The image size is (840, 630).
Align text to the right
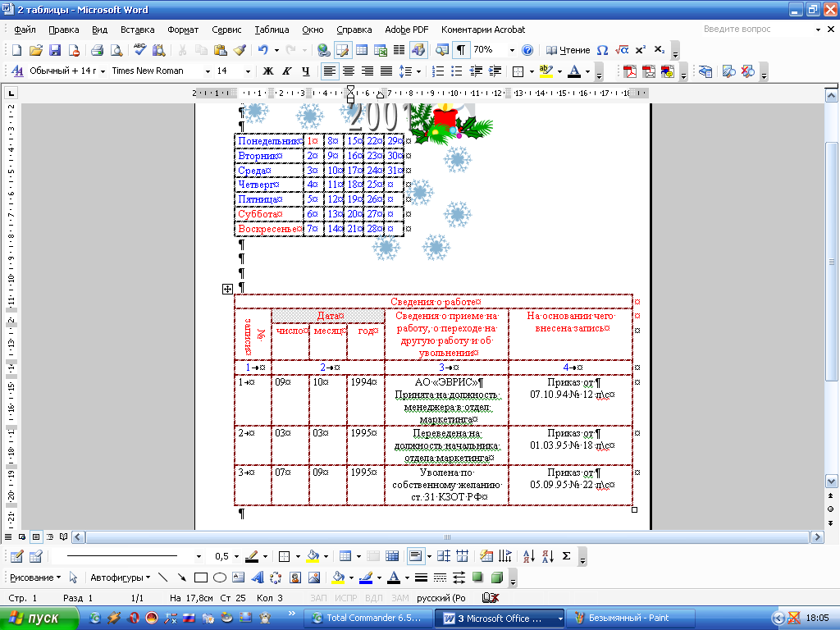367,71
